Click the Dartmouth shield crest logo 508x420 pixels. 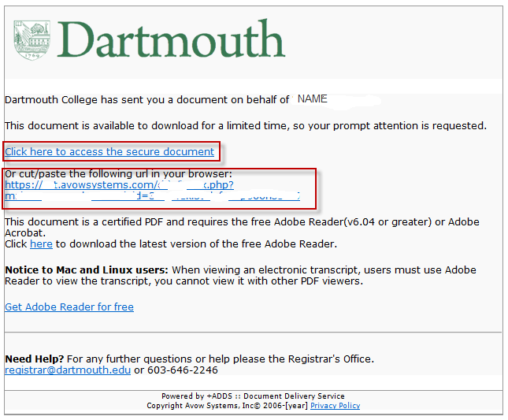click(32, 39)
